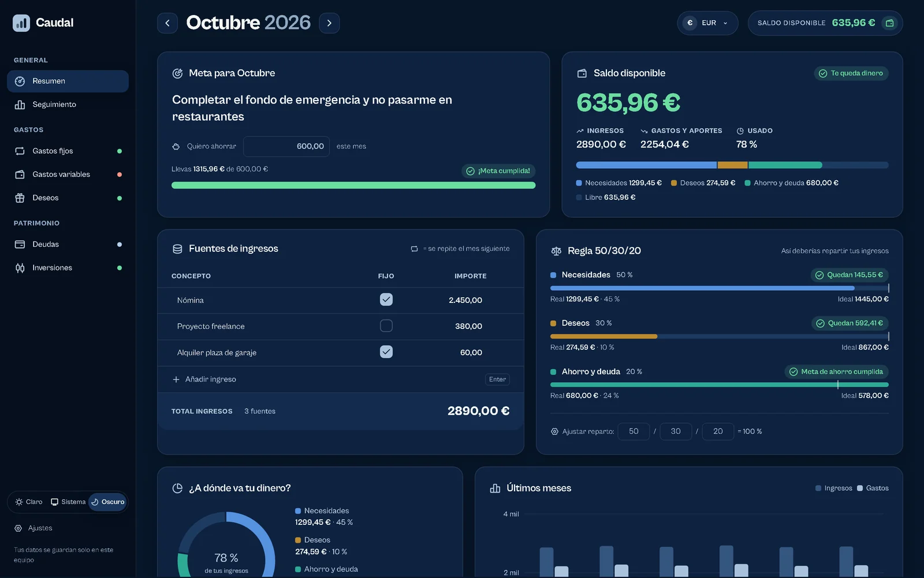
Task: Click the wallet icon beside Saldo disponible title
Action: [x=582, y=73]
